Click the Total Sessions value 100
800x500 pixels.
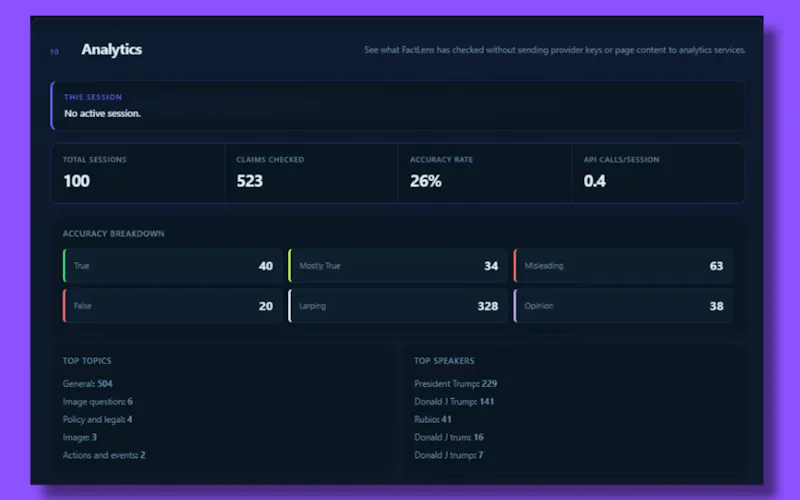[x=77, y=181]
